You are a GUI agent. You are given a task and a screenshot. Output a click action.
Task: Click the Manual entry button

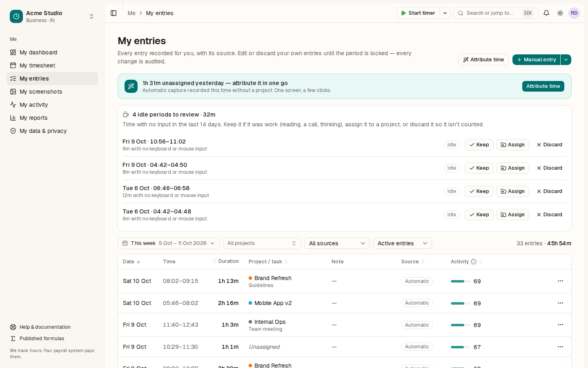[x=536, y=60]
